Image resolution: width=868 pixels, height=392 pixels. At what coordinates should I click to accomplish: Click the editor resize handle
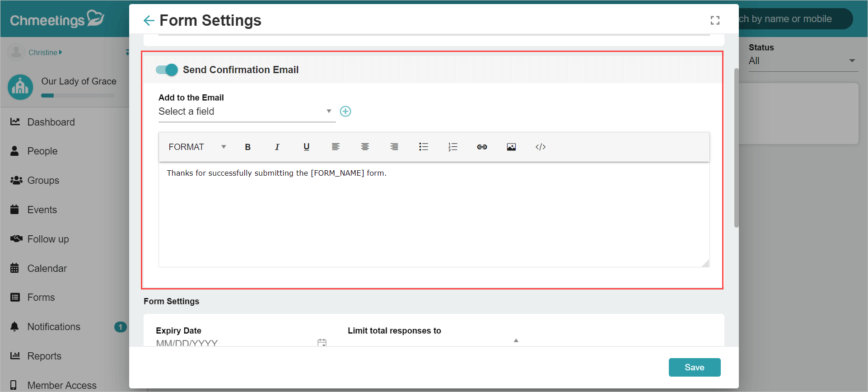pos(705,263)
